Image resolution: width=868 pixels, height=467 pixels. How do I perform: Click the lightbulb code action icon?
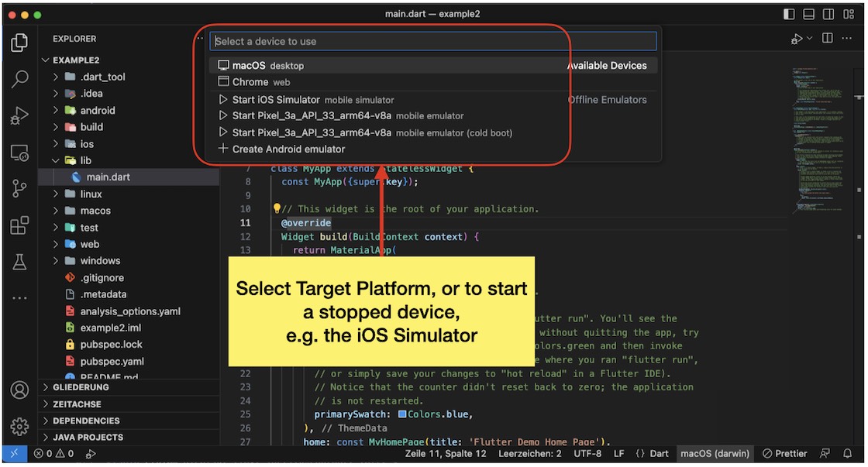click(277, 208)
